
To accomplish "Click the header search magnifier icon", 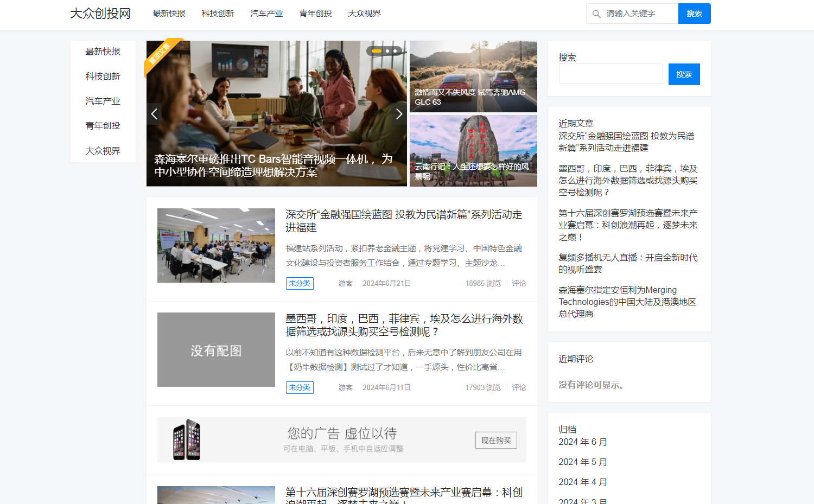I will 596,14.
